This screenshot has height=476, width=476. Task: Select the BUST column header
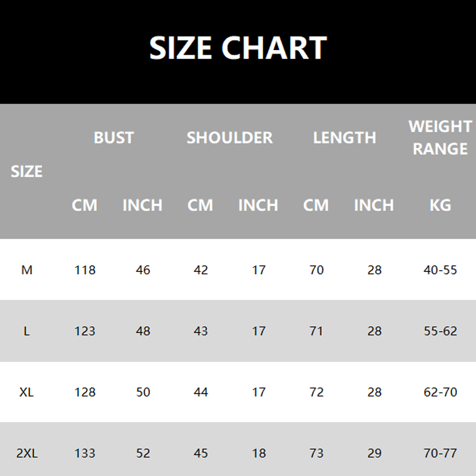[113, 137]
